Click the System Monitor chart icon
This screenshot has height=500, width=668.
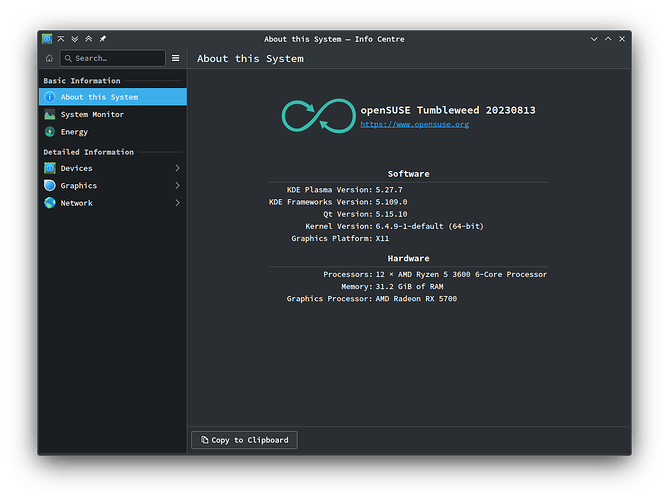[x=50, y=114]
